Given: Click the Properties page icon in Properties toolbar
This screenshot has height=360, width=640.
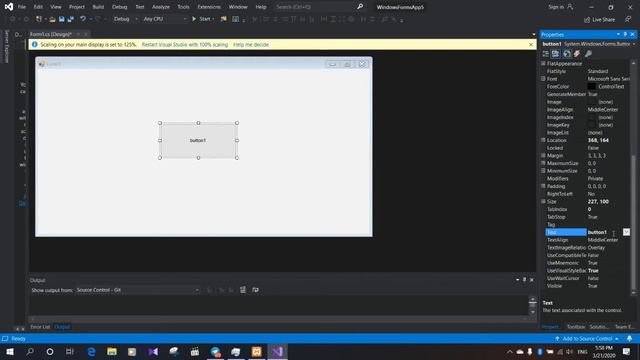Looking at the screenshot, I should 567,54.
